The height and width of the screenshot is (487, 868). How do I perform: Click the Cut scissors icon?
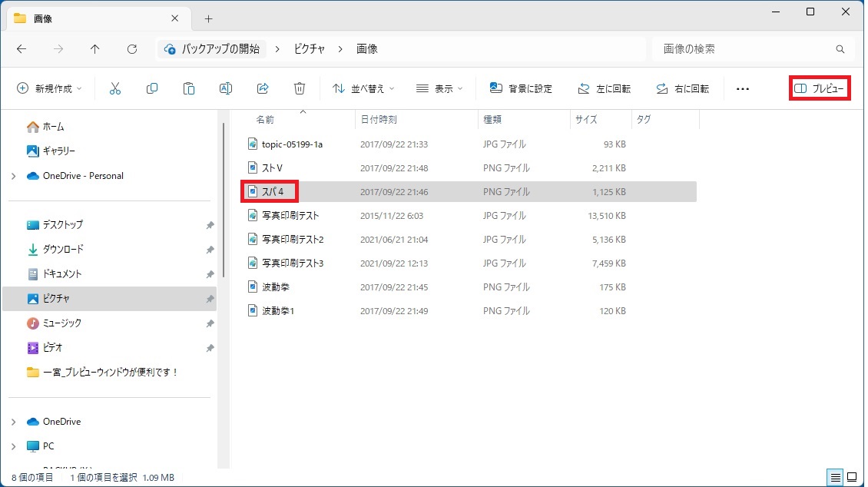click(115, 88)
